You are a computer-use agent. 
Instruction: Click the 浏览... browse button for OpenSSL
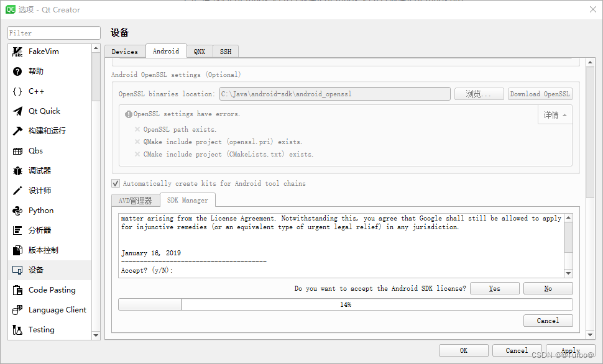(479, 94)
